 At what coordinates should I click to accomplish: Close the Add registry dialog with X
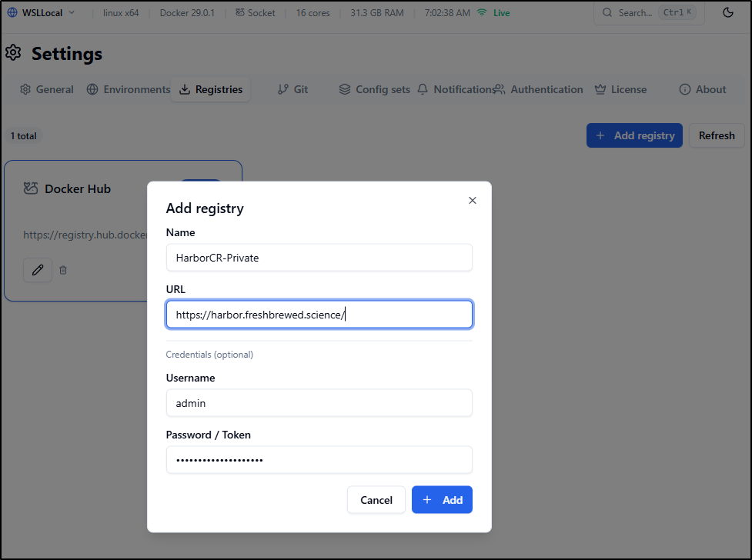point(473,201)
